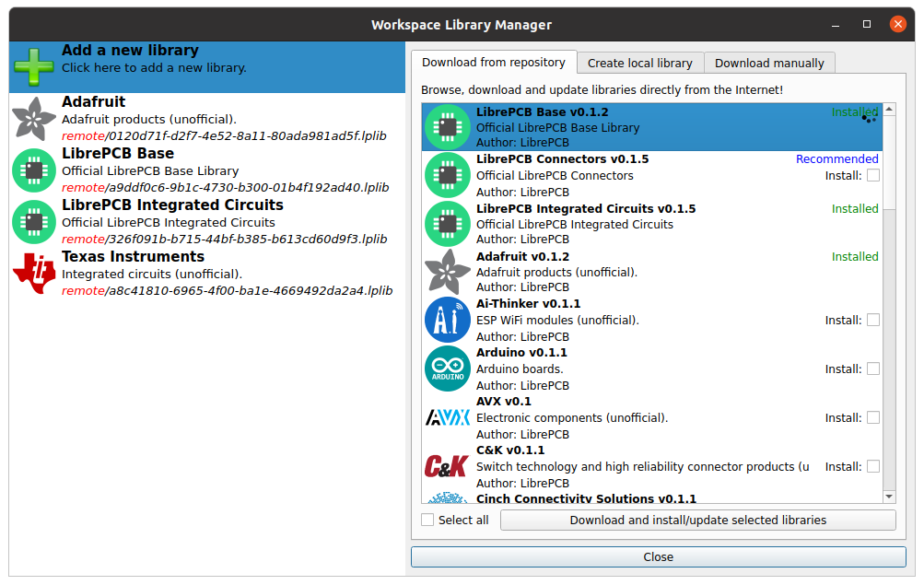Click the green plus Add new library icon

[34, 66]
